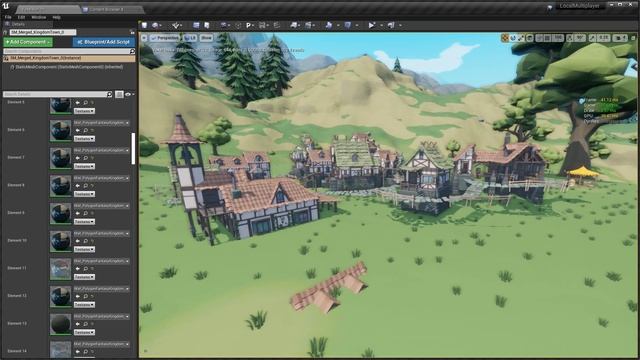Viewport: 640px width, 360px height.
Task: Browse to Element 8 material in Content Browser
Action: pyautogui.click(x=85, y=185)
